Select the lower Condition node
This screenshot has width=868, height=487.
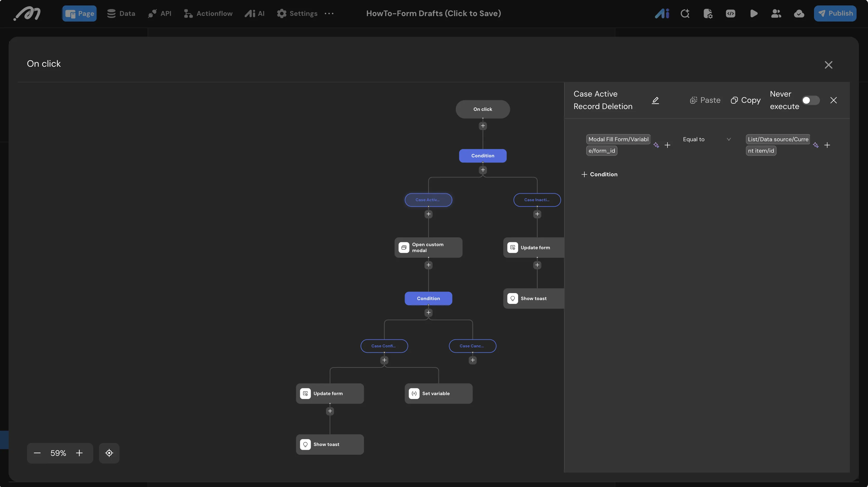tap(428, 298)
